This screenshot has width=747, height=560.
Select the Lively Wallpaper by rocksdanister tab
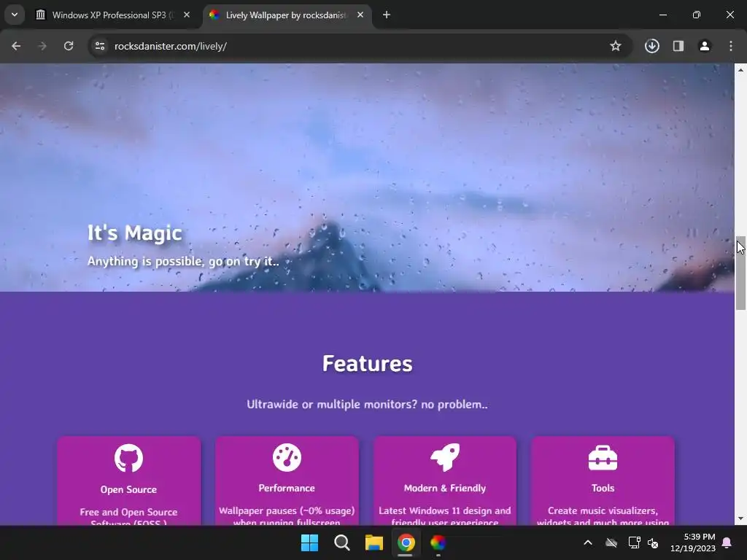tap(286, 15)
